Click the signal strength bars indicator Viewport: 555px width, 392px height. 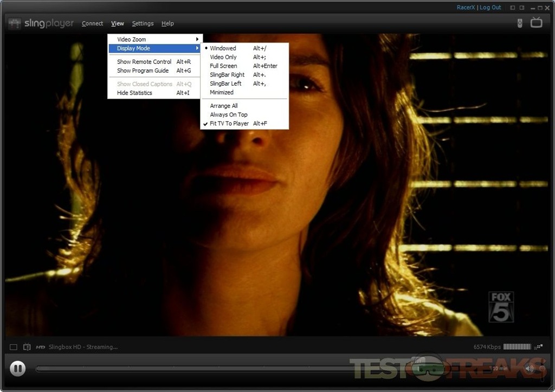point(517,347)
